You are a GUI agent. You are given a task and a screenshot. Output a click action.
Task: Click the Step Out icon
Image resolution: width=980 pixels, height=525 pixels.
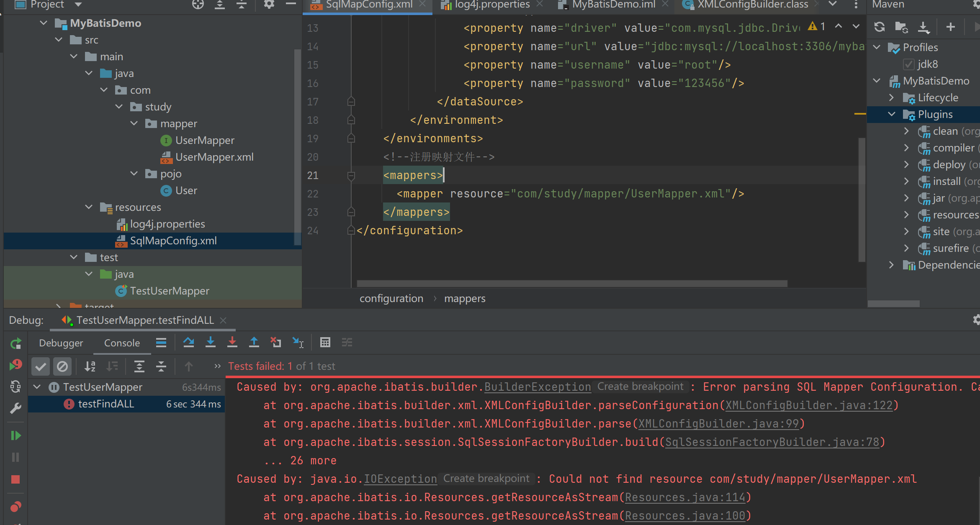point(254,343)
